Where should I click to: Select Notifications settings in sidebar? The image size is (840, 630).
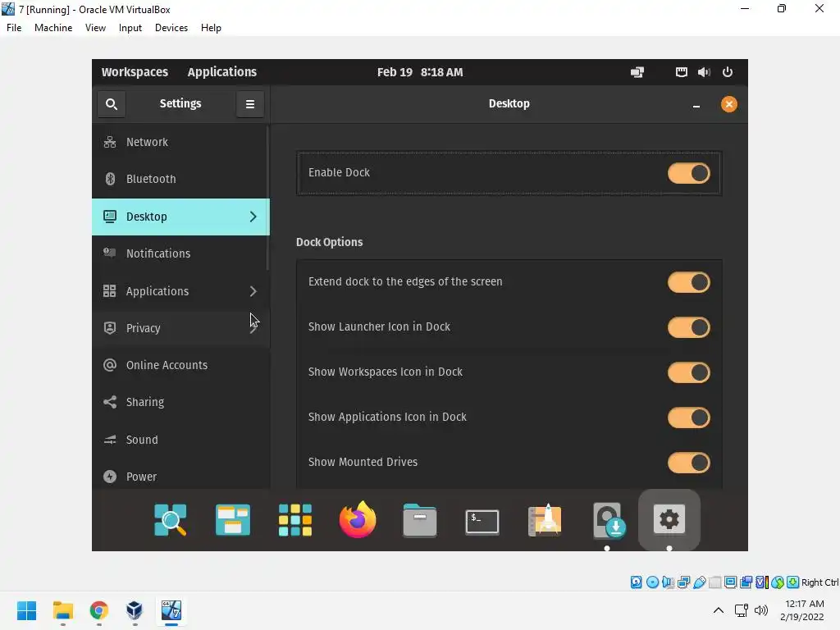pyautogui.click(x=180, y=253)
